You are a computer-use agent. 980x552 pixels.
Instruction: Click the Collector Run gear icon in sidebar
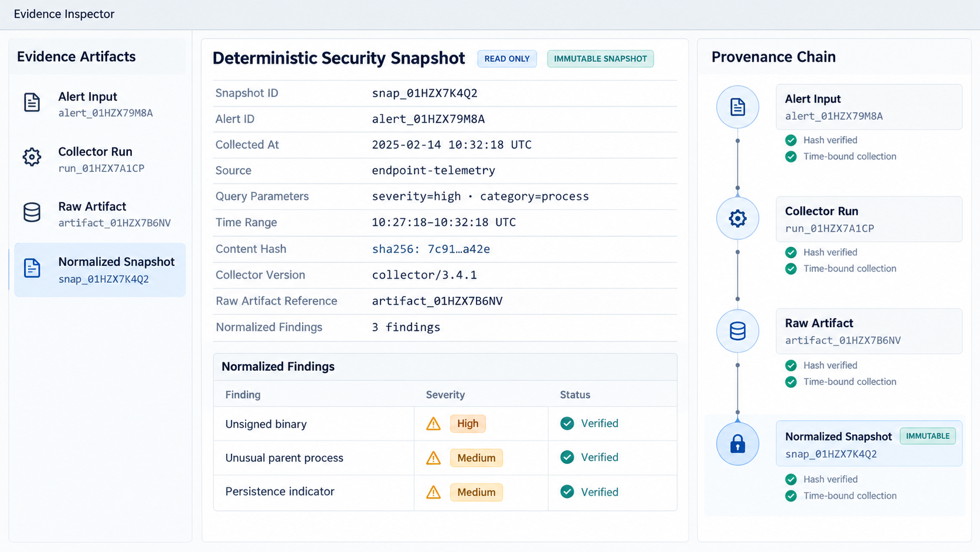pyautogui.click(x=32, y=157)
